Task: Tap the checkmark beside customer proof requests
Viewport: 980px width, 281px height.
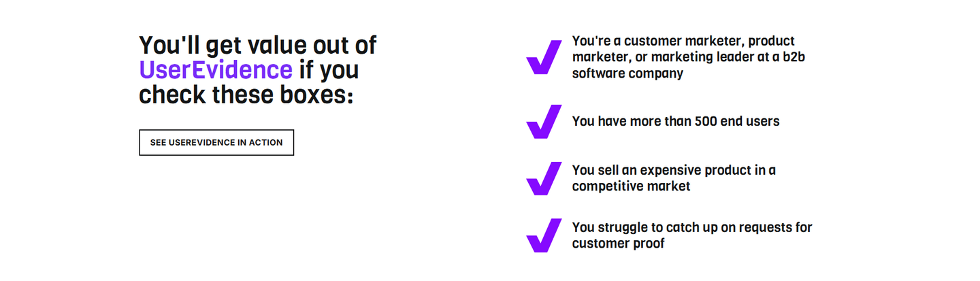Action: (544, 235)
